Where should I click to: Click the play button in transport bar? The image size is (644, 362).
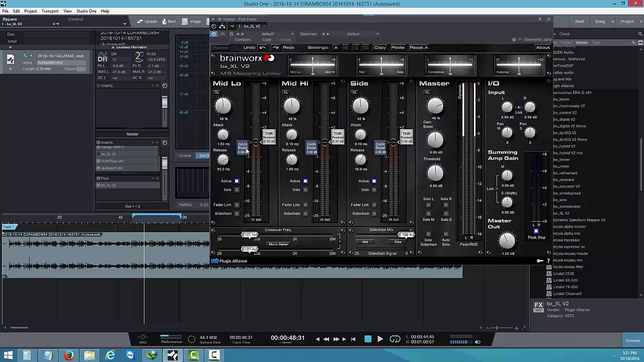(380, 339)
